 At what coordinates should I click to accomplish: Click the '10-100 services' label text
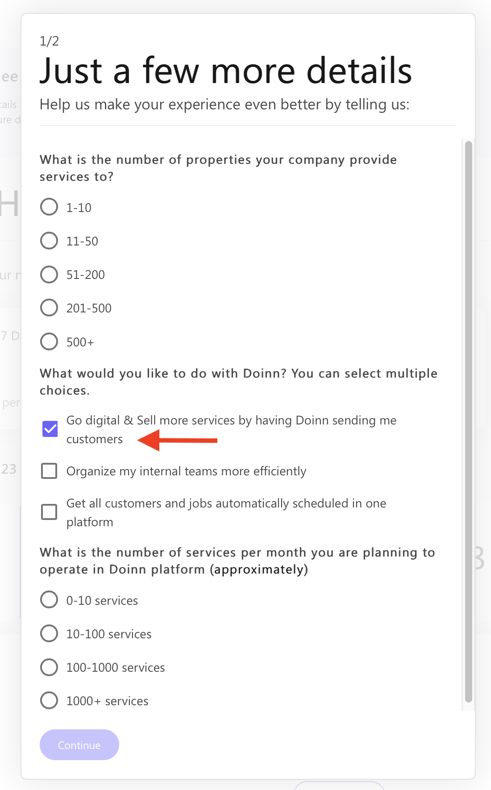pyautogui.click(x=109, y=634)
